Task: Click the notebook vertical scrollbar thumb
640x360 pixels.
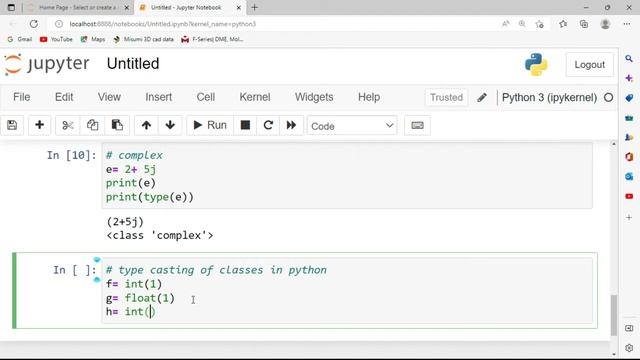Action: [614, 315]
